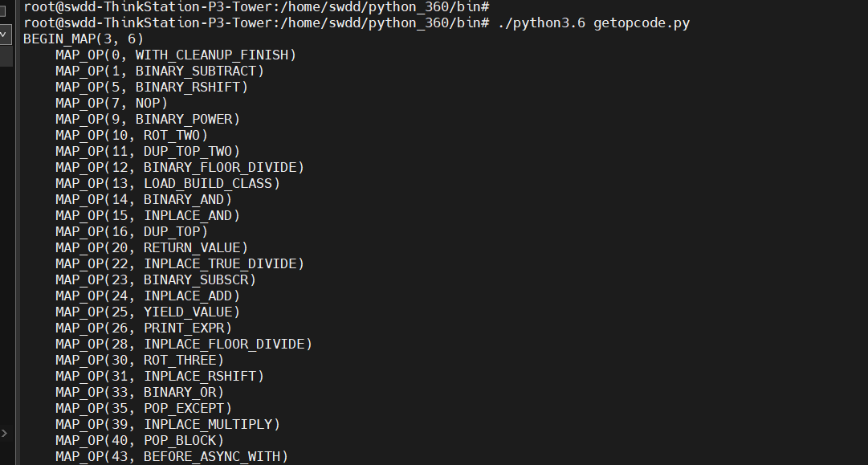This screenshot has height=465, width=868.
Task: Open the dropdown chevron in left sidebar
Action: 4,35
